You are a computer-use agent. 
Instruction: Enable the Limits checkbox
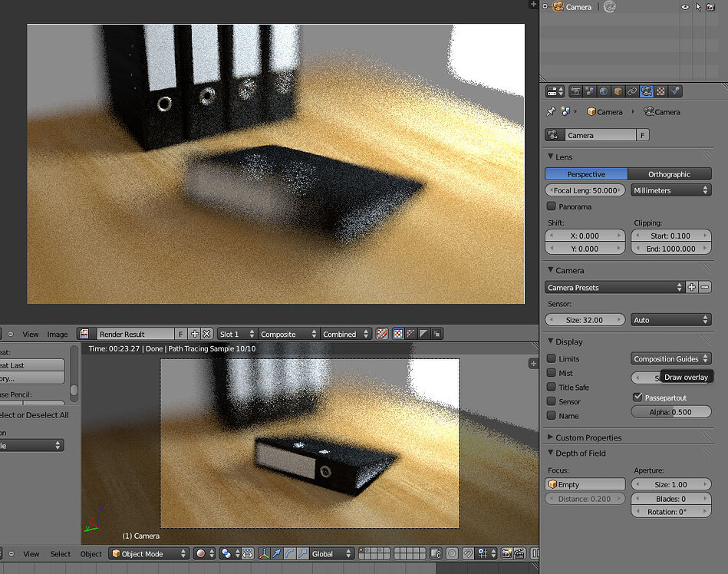(x=551, y=358)
